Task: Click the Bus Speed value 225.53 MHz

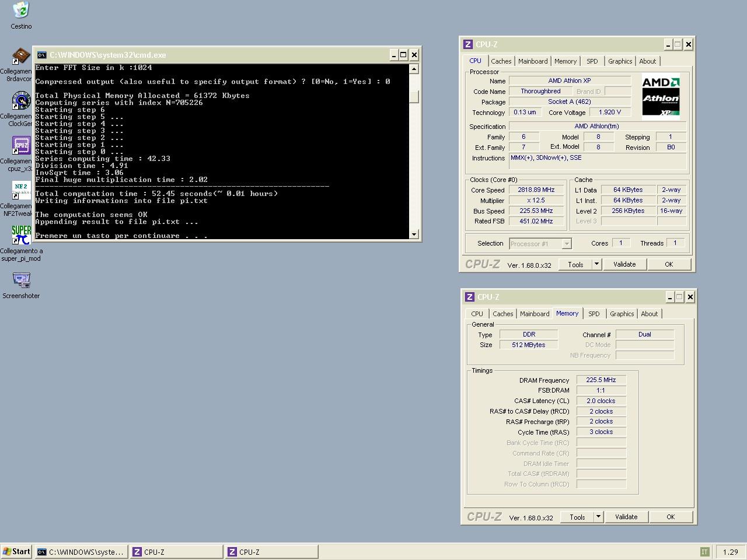Action: 536,211
